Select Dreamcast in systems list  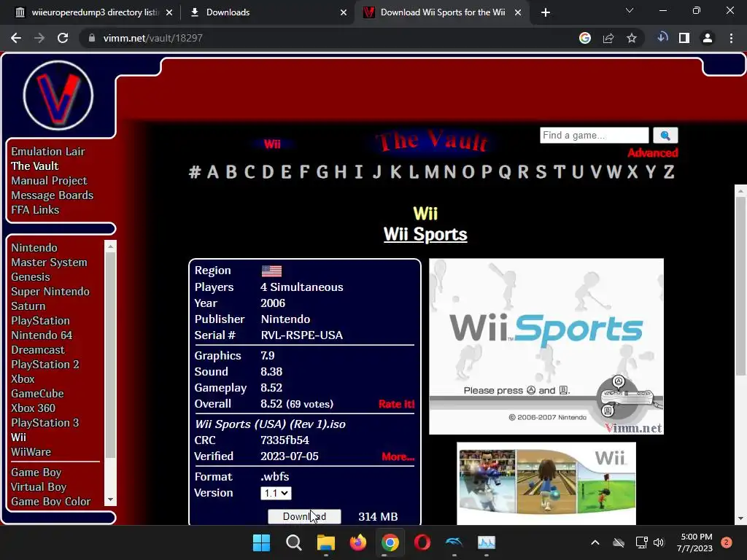coord(38,350)
